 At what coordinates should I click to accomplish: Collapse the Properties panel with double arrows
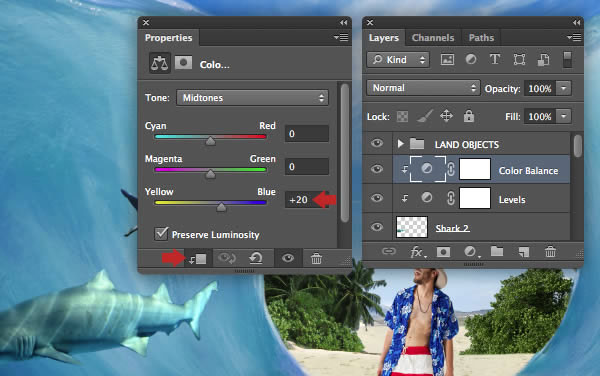coord(343,23)
